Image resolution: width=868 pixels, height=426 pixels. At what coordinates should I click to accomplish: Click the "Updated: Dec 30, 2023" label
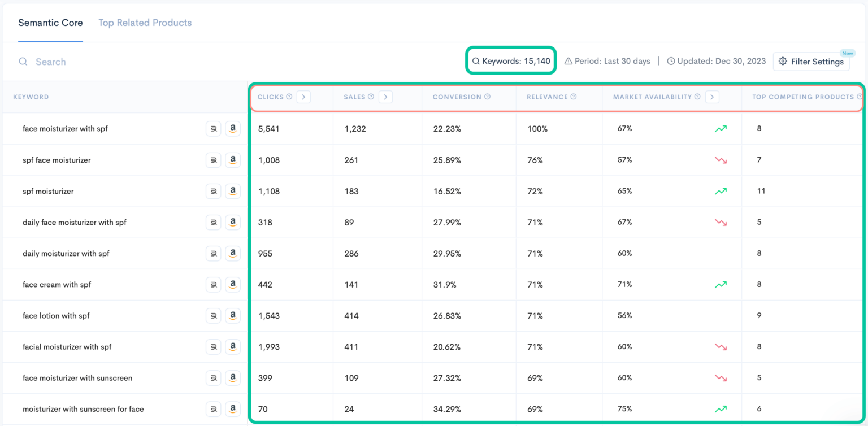pos(717,61)
